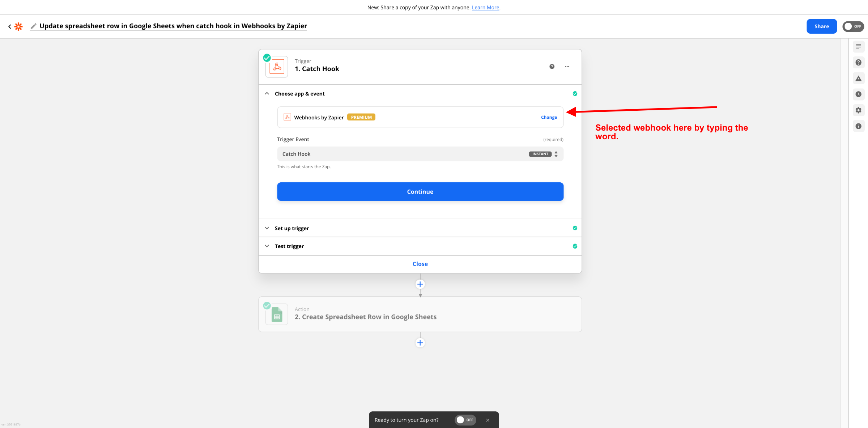Click green check beside Test trigger
This screenshot has width=868, height=428.
pos(575,246)
